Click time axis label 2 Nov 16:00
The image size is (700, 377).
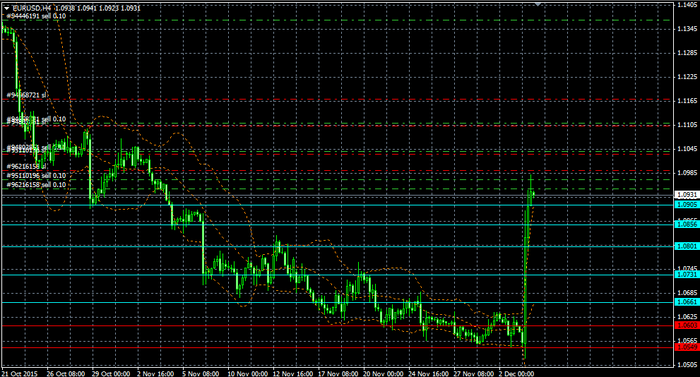click(156, 373)
